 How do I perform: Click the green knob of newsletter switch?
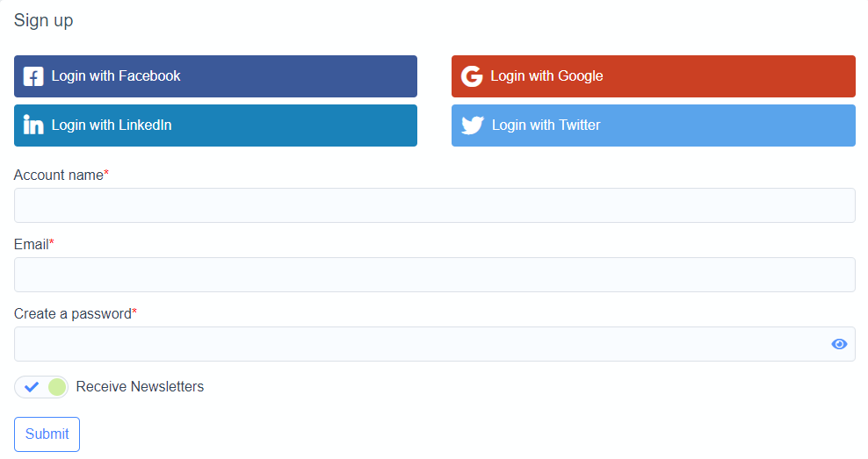pos(57,387)
